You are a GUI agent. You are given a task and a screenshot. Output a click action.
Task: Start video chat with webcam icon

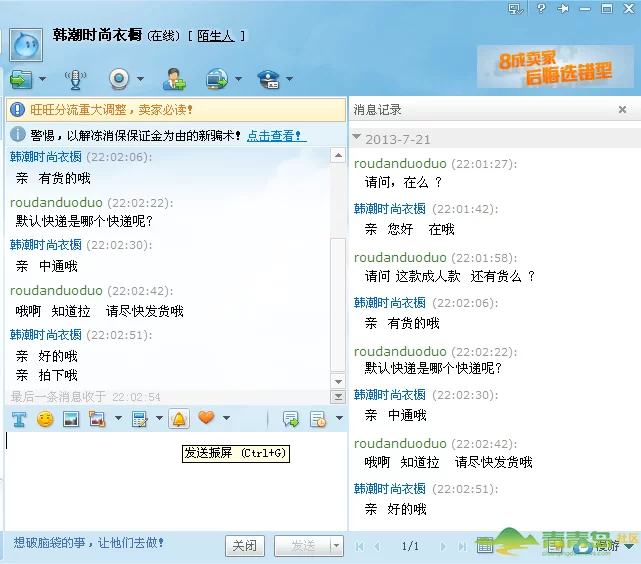(x=119, y=79)
